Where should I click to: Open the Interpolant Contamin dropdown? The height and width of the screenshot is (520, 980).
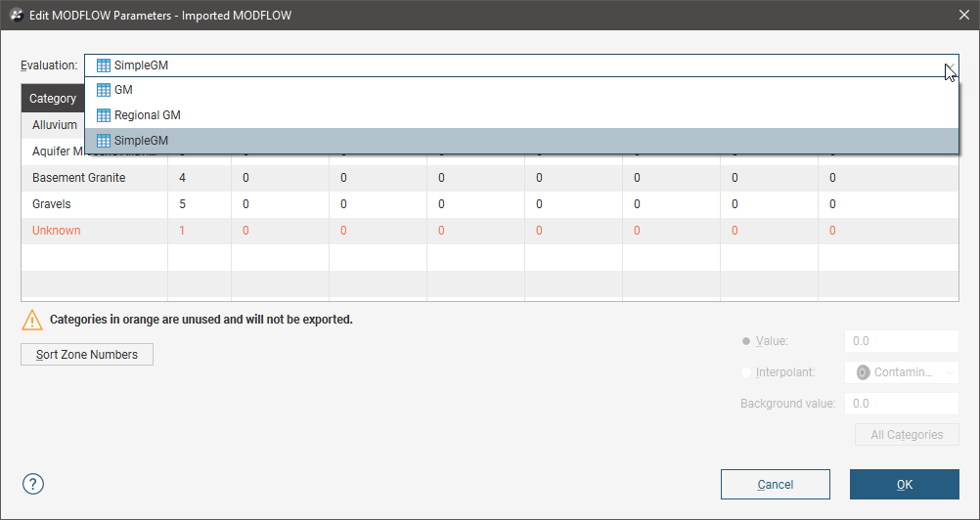pos(951,372)
